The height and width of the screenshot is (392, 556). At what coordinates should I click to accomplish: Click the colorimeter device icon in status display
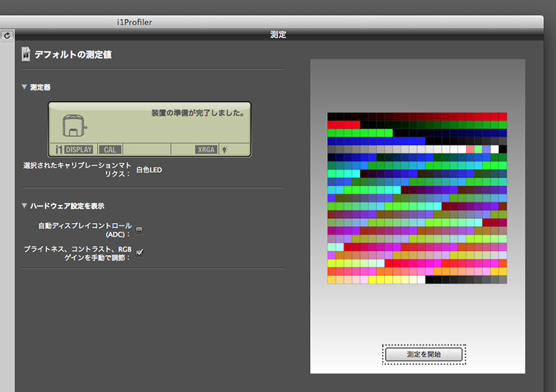73,126
